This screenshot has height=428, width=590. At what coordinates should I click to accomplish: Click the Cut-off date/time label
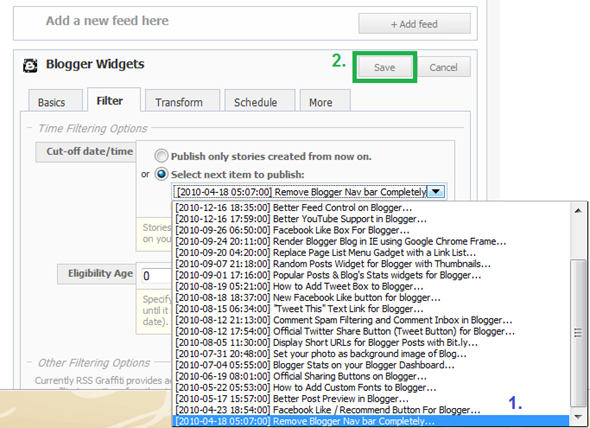[x=90, y=151]
